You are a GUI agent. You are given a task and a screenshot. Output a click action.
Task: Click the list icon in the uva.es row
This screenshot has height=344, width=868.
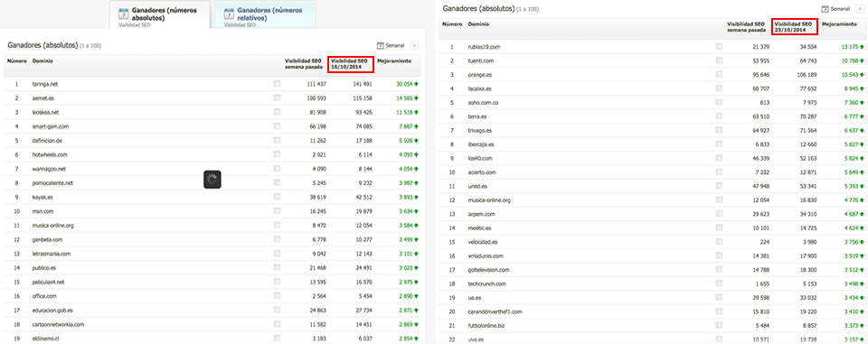(719, 340)
